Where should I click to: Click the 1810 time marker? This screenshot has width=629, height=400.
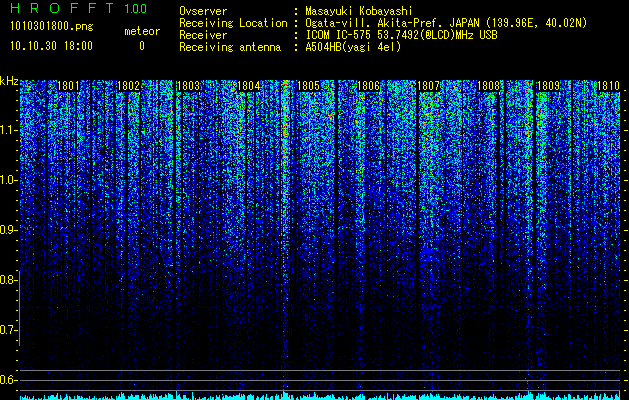608,86
